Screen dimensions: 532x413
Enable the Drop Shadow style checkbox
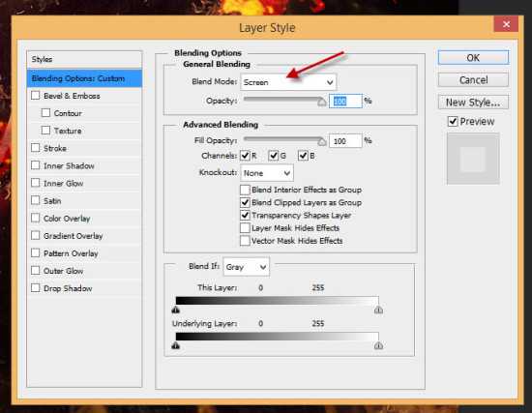(x=36, y=288)
